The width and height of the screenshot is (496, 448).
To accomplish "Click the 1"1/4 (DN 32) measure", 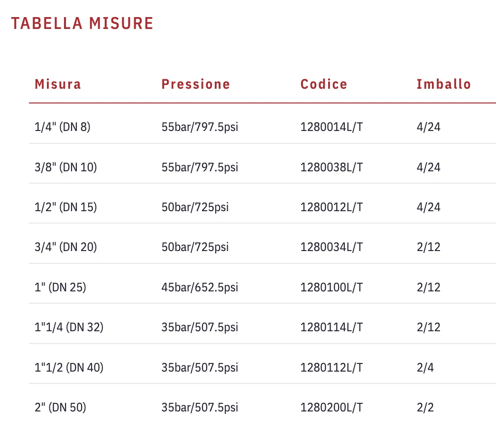I will [x=69, y=327].
